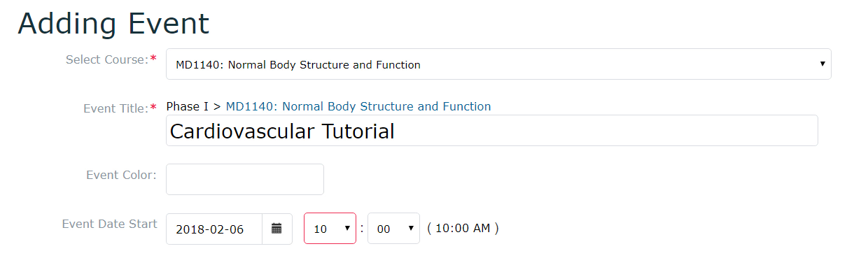Expand the hour selector showing 10
868x258 pixels.
[330, 229]
